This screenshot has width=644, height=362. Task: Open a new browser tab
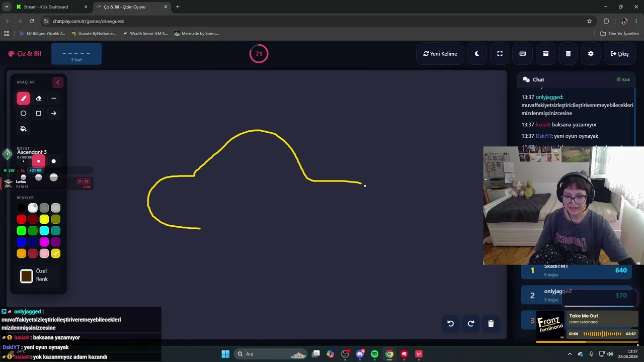coord(178,7)
